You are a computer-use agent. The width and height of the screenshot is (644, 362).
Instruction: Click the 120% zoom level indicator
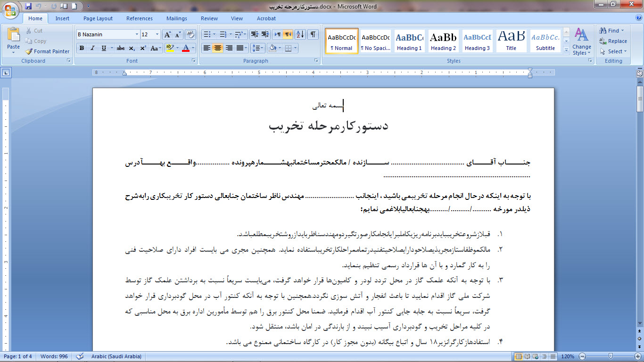pyautogui.click(x=568, y=356)
